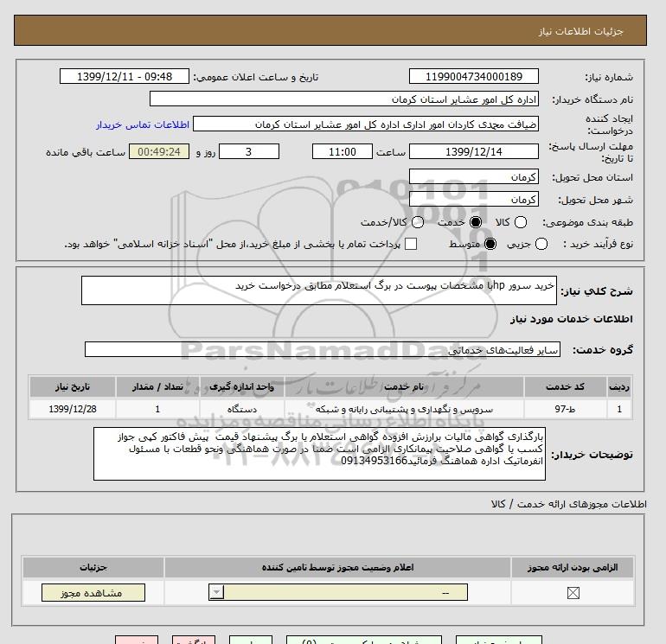Click the الزامی بودن ارائه مجوز header
The height and width of the screenshot is (644, 666).
(x=573, y=567)
